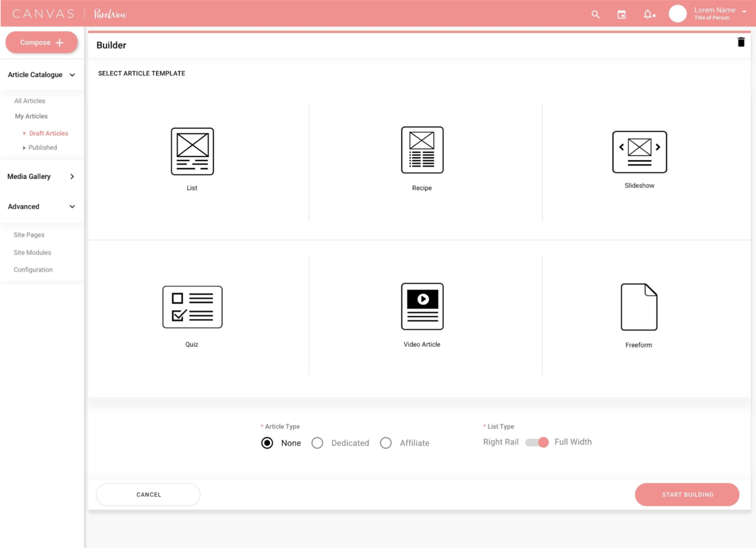Screen dimensions: 756x550
Task: Choose the Recipe template icon
Action: [422, 150]
